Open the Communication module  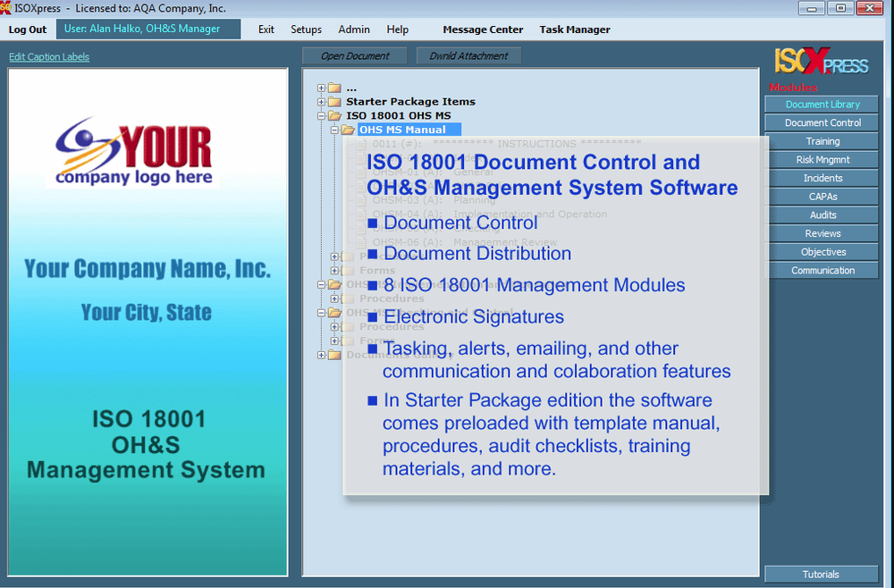point(822,270)
